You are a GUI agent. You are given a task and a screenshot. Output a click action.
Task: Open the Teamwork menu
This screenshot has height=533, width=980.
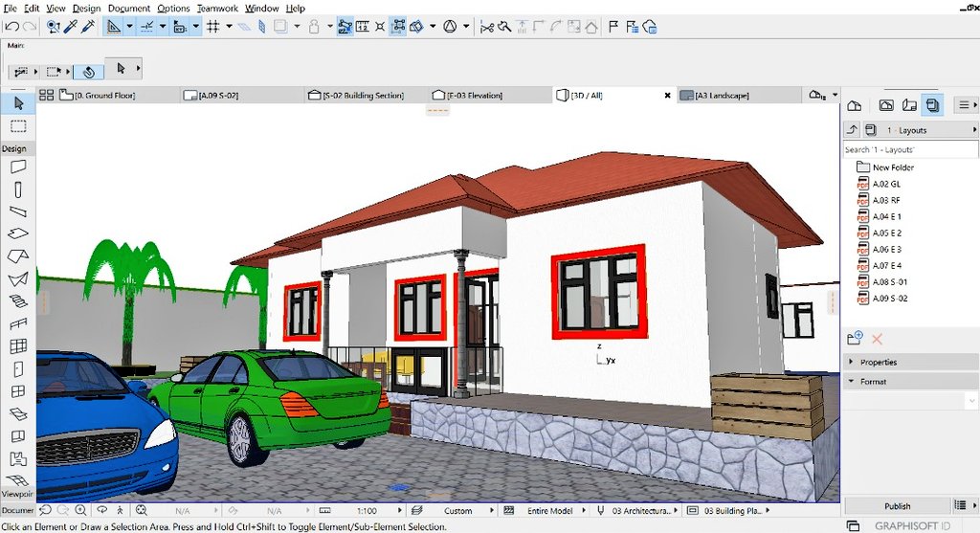click(x=217, y=8)
